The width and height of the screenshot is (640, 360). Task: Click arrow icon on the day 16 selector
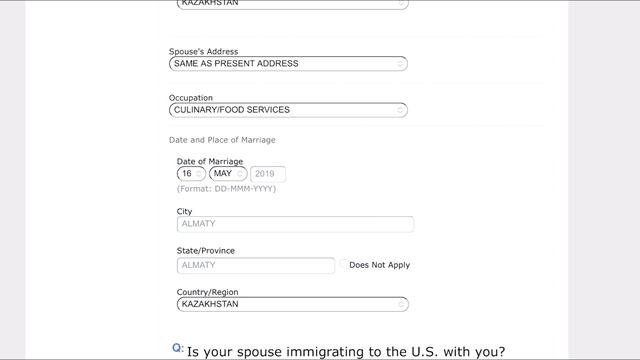pos(199,174)
